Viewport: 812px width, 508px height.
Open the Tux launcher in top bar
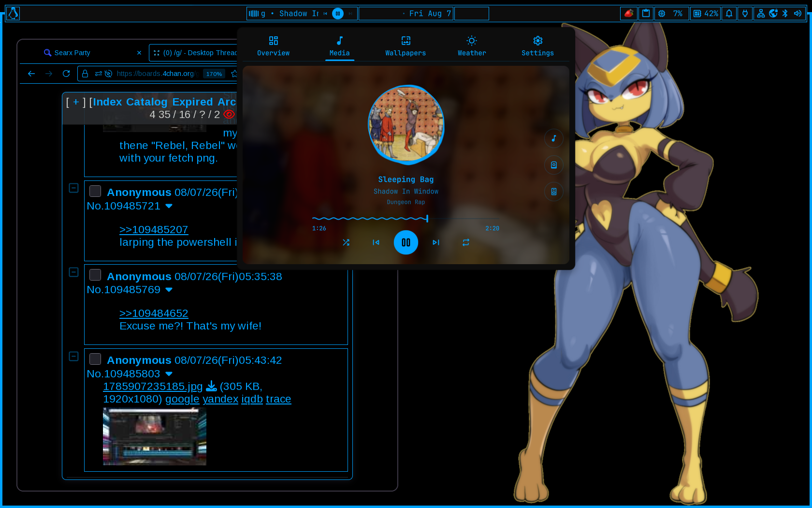tap(13, 14)
